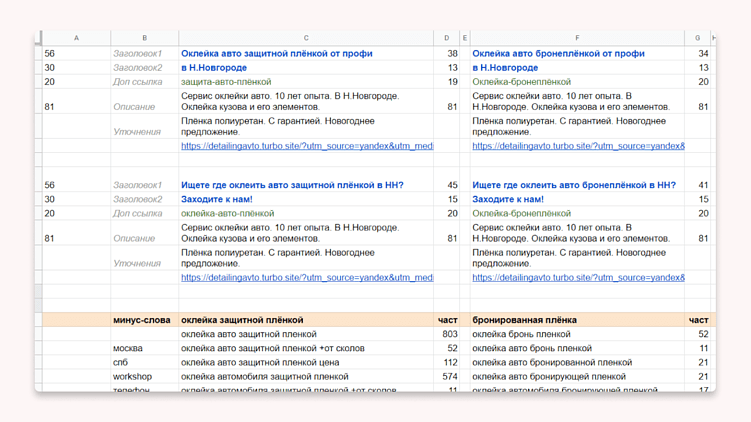Click the 'workshop' minus-word cell
751x422 pixels.
[132, 377]
